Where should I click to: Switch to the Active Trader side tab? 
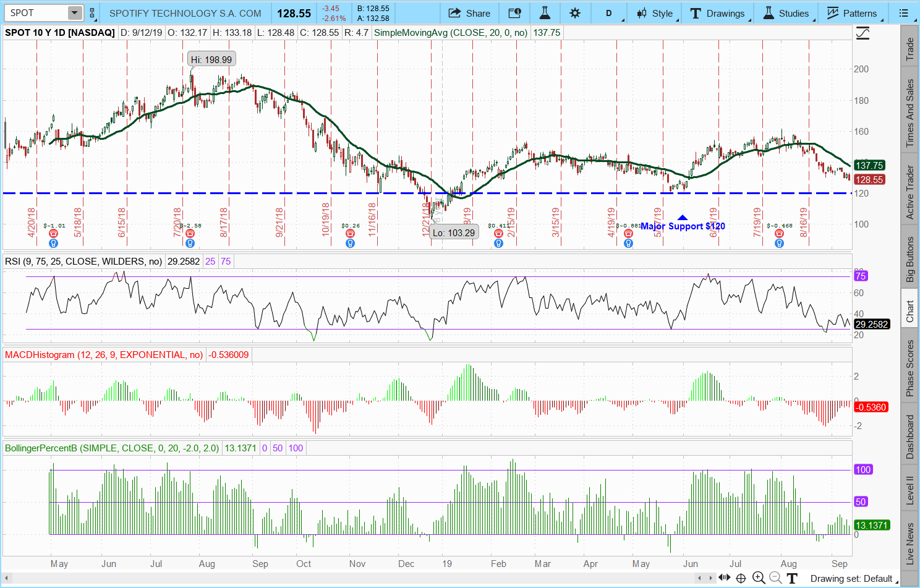pos(909,192)
